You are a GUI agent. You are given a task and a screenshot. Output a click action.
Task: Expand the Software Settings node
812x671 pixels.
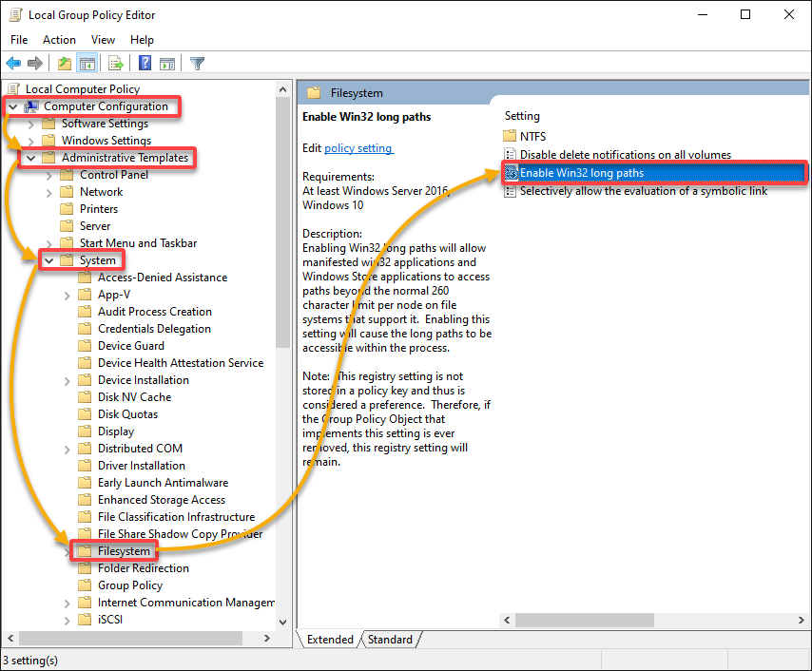point(31,125)
